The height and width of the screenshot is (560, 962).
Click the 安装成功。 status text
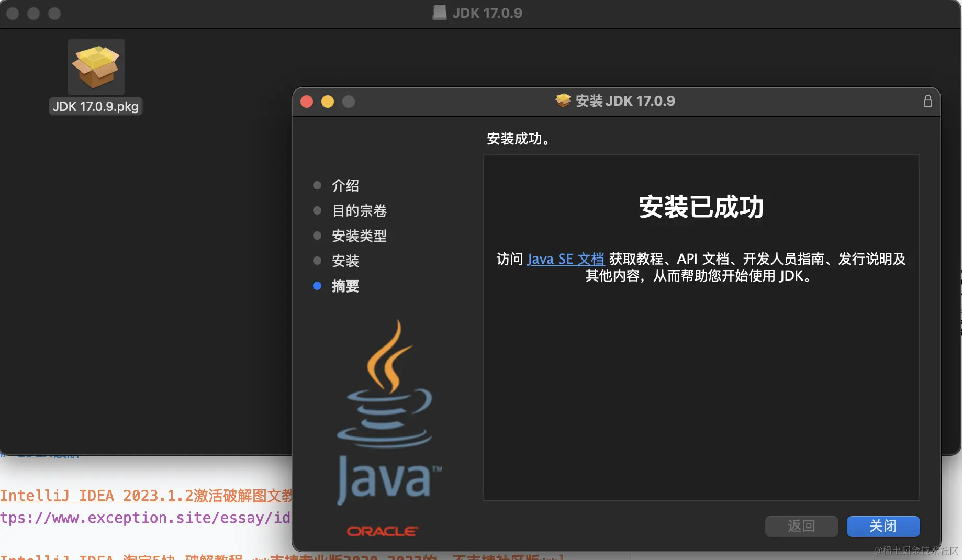[x=518, y=139]
